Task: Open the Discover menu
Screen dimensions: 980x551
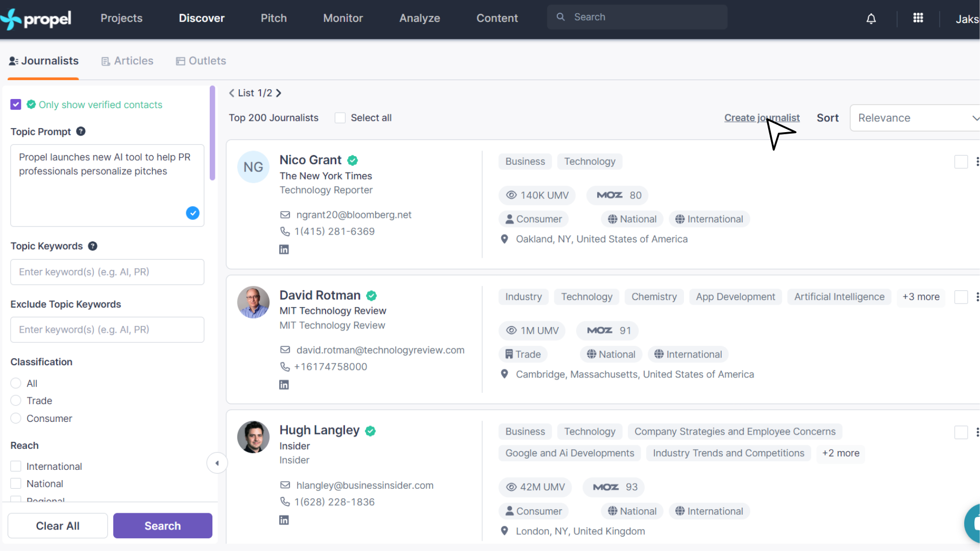Action: [202, 18]
